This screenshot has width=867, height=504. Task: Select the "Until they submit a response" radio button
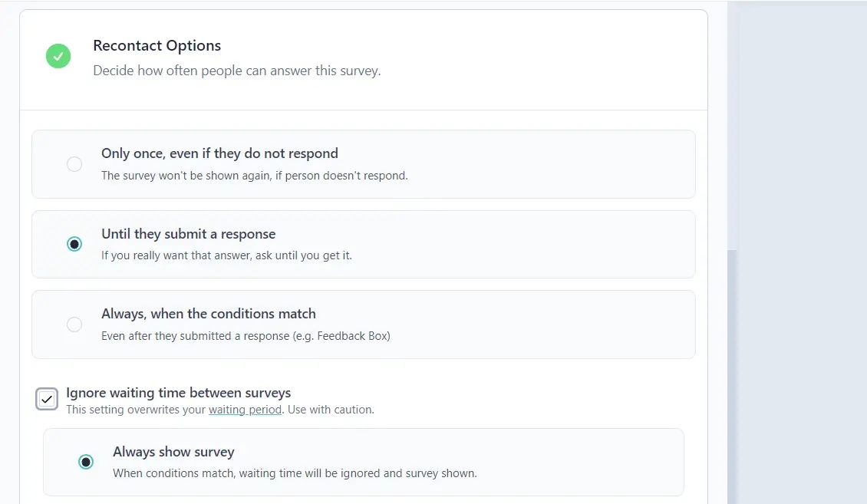click(x=74, y=244)
